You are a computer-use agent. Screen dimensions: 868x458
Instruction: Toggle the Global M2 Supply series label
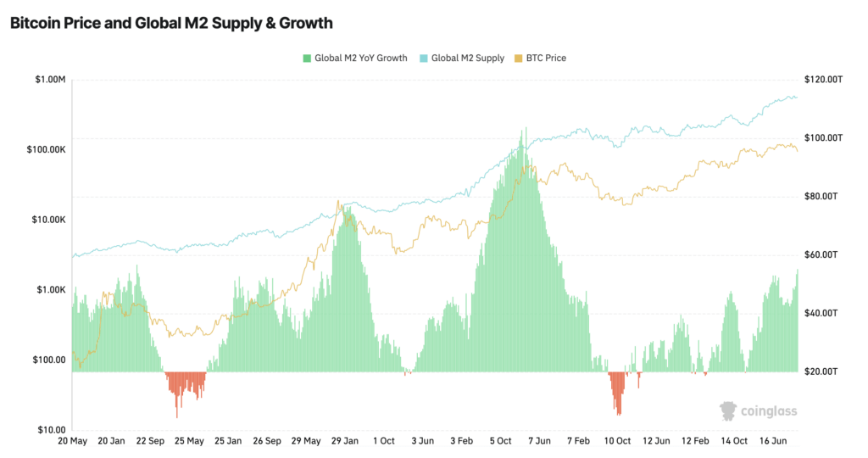tap(468, 59)
